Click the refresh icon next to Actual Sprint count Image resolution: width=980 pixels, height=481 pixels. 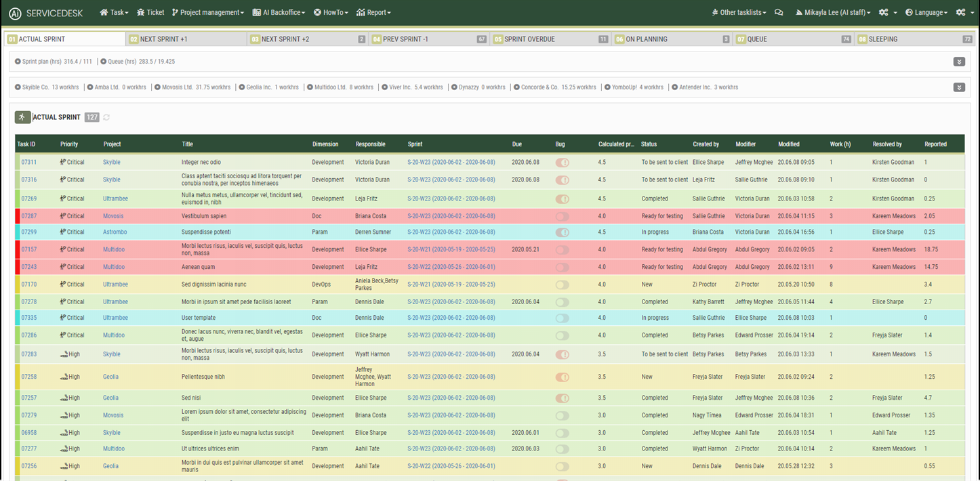point(106,117)
